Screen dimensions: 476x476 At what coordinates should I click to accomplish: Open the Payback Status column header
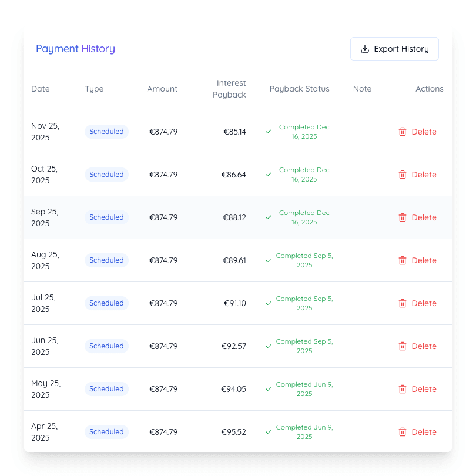pyautogui.click(x=299, y=89)
